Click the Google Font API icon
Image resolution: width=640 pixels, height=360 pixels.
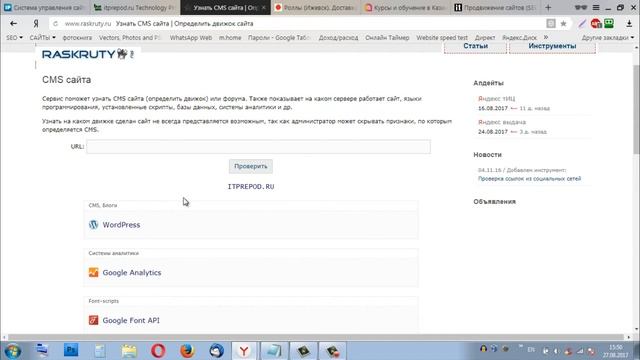point(93,320)
